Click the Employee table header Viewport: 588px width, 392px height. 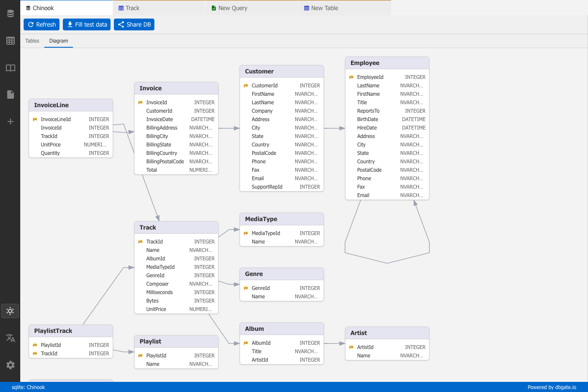pos(387,63)
